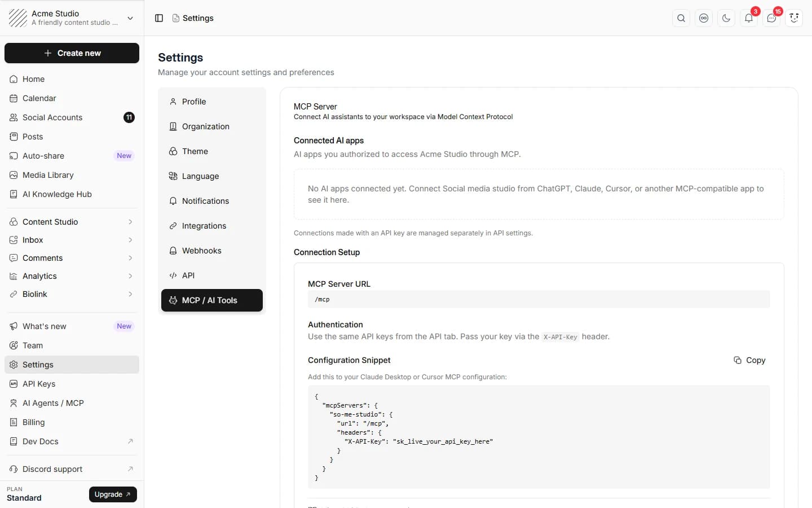This screenshot has height=508, width=812.
Task: Expand the Acme Studio workspace switcher
Action: (x=130, y=18)
